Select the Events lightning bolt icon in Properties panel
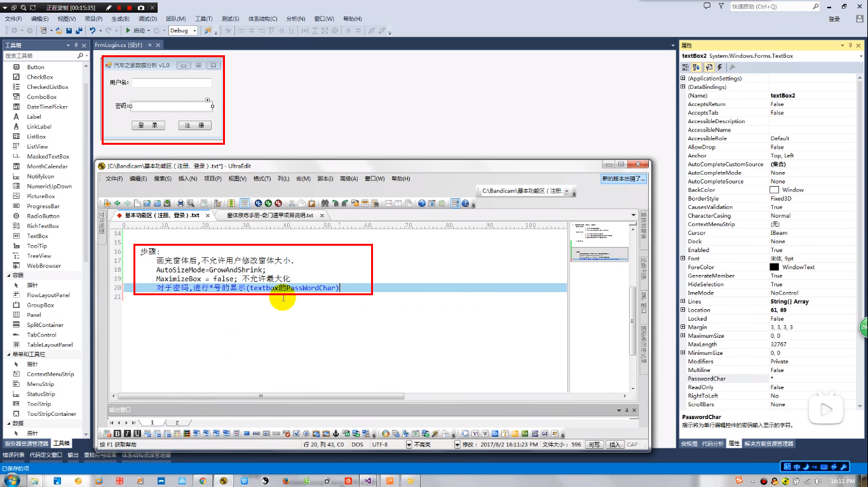Screen dimensions: 868x487 (x=719, y=67)
